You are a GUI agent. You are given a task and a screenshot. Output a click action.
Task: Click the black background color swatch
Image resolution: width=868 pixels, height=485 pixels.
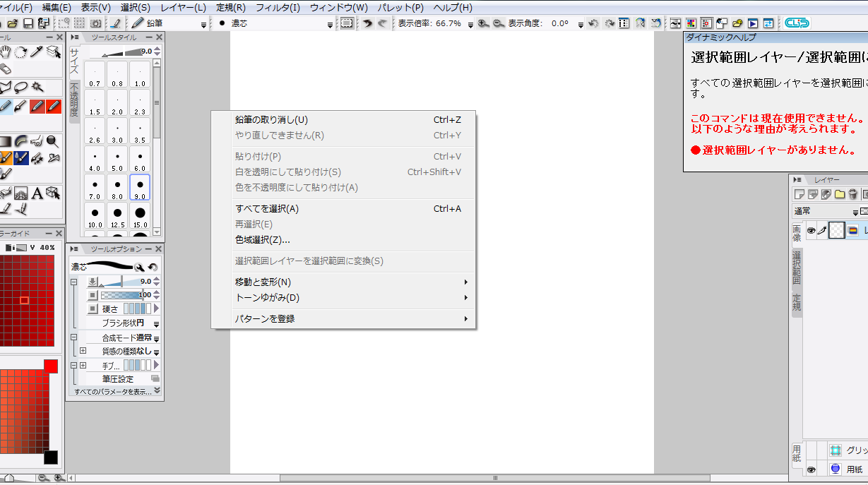coord(51,457)
